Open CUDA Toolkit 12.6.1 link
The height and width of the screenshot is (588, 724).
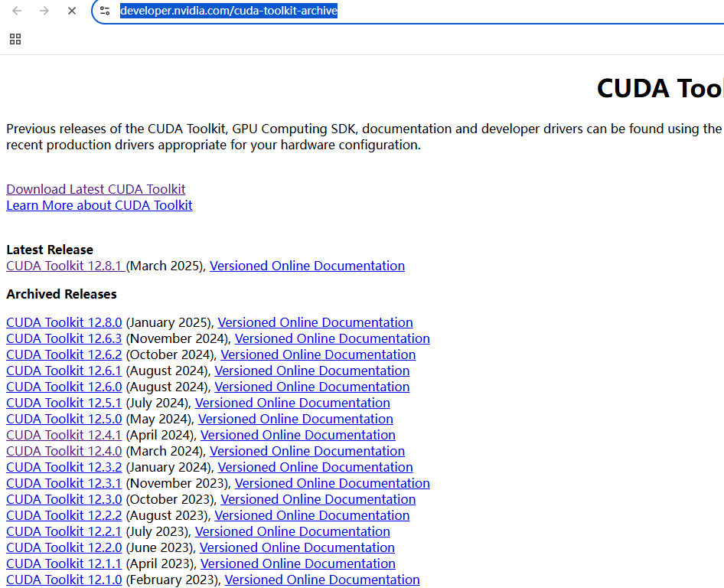pyautogui.click(x=64, y=371)
